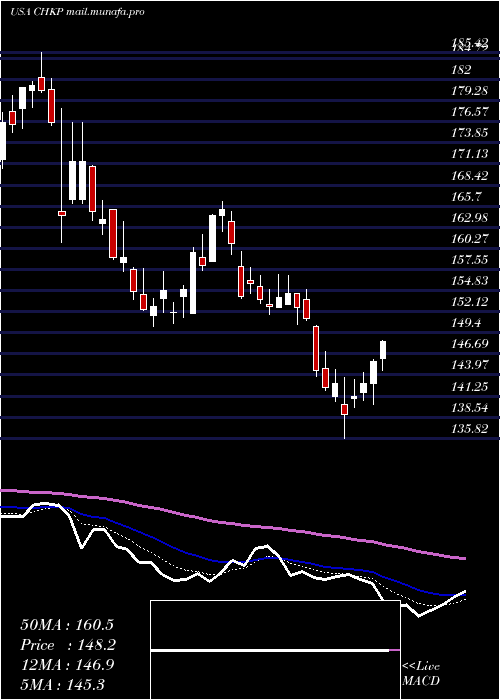The height and width of the screenshot is (700, 500).
Task: Select the leftmost partially visible white candlestick
Action: tap(3, 142)
